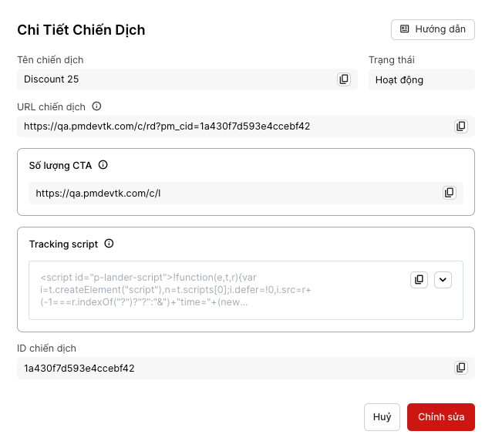
Task: Show info tooltip for URL chiến dịch
Action: point(96,106)
